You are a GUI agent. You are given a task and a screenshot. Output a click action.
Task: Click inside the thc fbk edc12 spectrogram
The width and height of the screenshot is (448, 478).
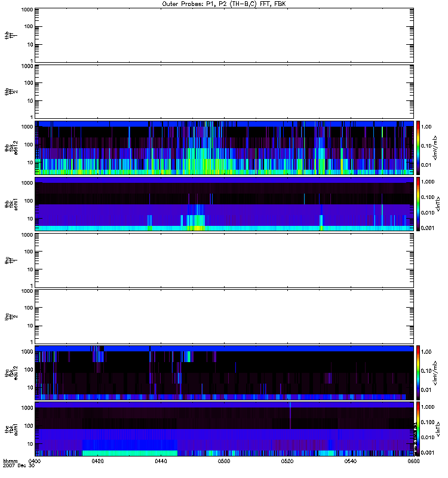pyautogui.click(x=224, y=372)
